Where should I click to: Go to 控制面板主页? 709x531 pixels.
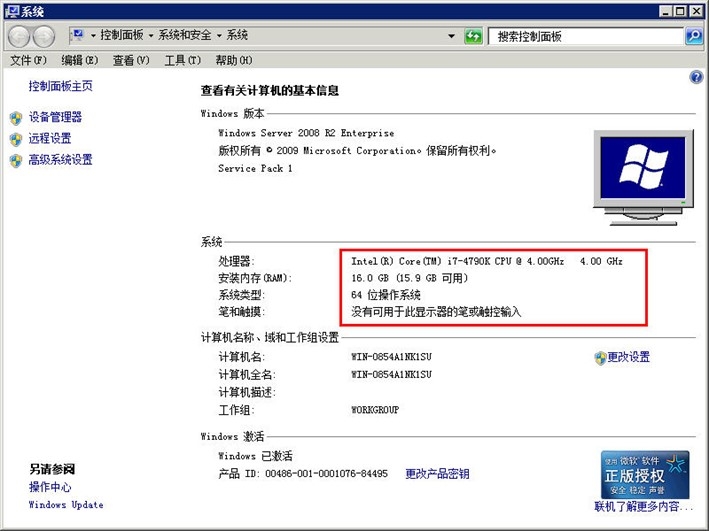61,86
